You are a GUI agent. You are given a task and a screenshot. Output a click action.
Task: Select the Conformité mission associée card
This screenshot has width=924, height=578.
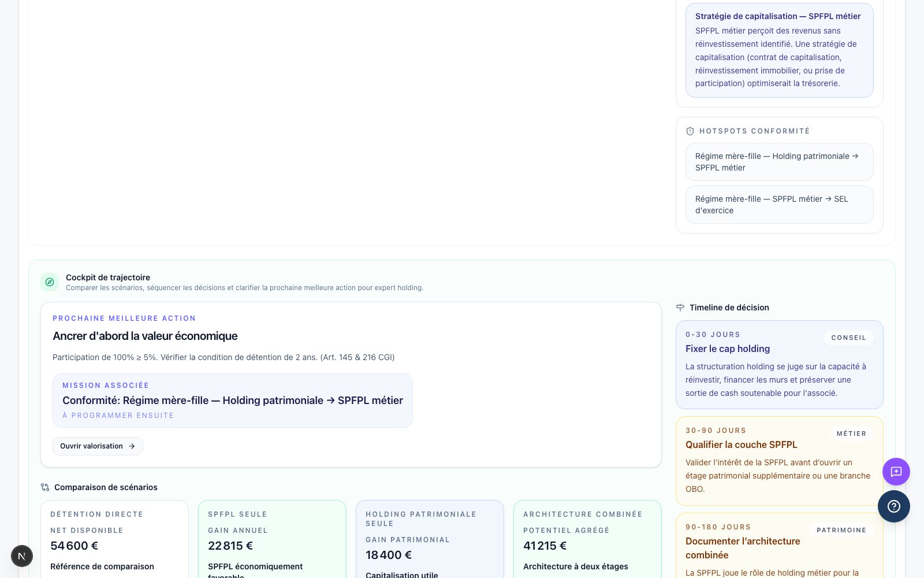(233, 401)
